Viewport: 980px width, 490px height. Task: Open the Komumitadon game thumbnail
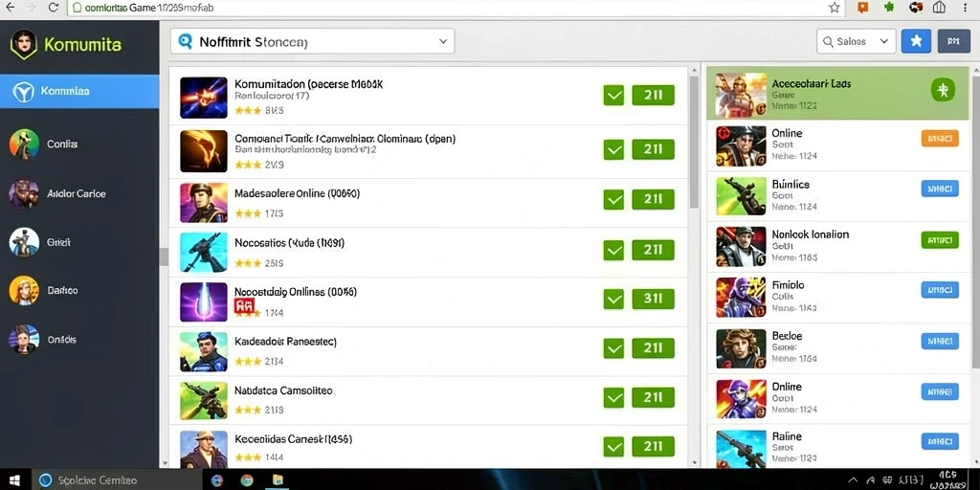204,98
